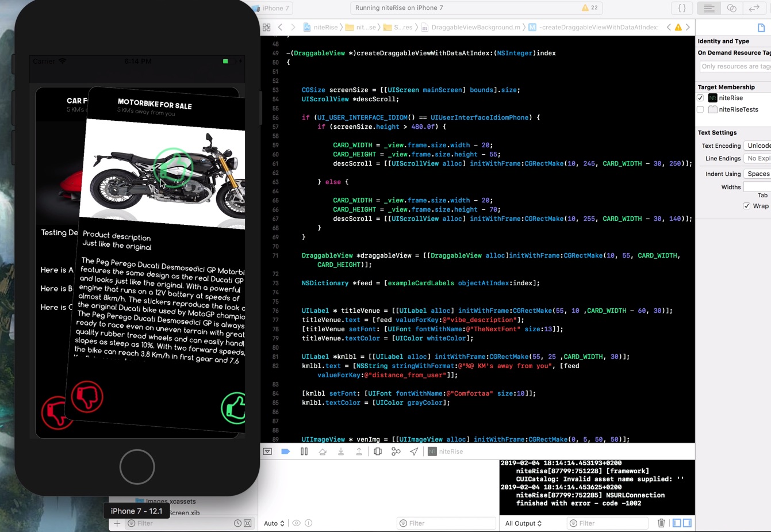Click the step over button

tap(323, 451)
